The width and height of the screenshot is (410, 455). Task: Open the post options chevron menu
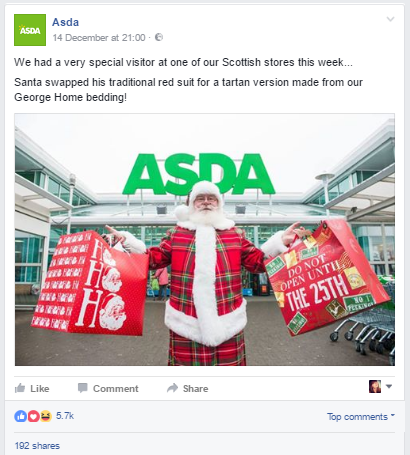click(x=390, y=19)
